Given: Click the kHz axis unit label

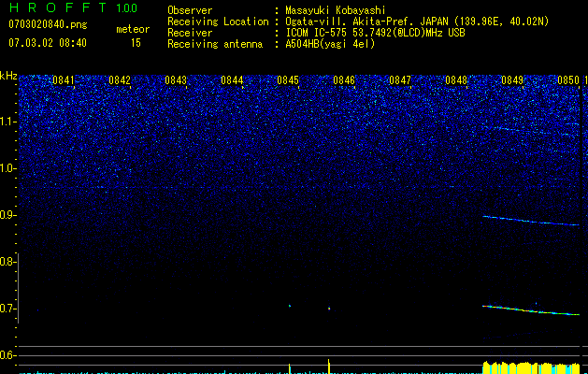Looking at the screenshot, I should [x=8, y=76].
